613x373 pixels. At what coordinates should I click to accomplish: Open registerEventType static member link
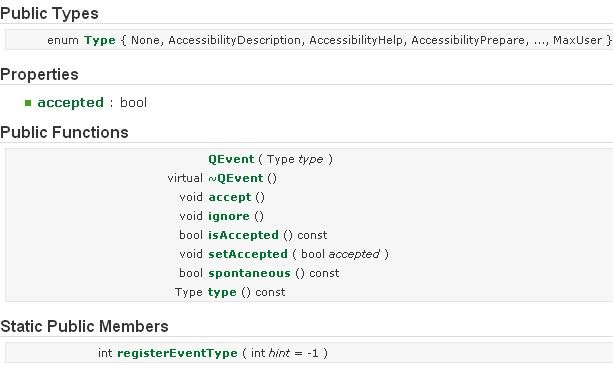177,353
